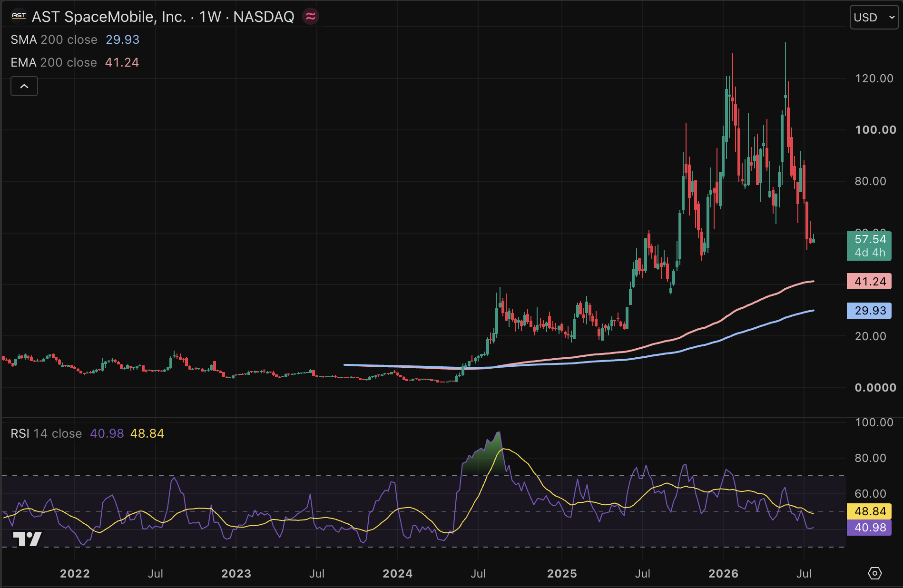Open chart settings gear icon

click(874, 573)
